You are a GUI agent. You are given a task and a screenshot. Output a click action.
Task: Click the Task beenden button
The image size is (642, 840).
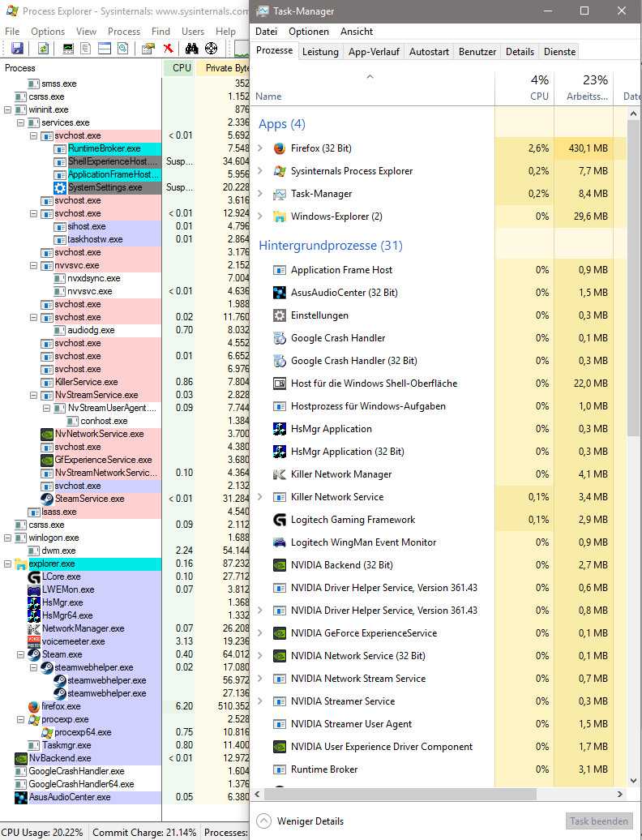(x=598, y=821)
